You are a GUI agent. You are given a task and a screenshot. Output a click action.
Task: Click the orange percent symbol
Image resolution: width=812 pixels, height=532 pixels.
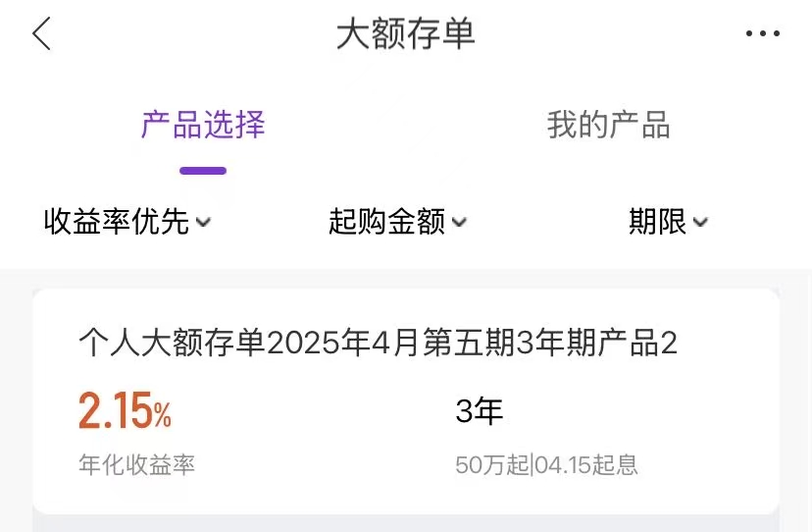click(162, 416)
